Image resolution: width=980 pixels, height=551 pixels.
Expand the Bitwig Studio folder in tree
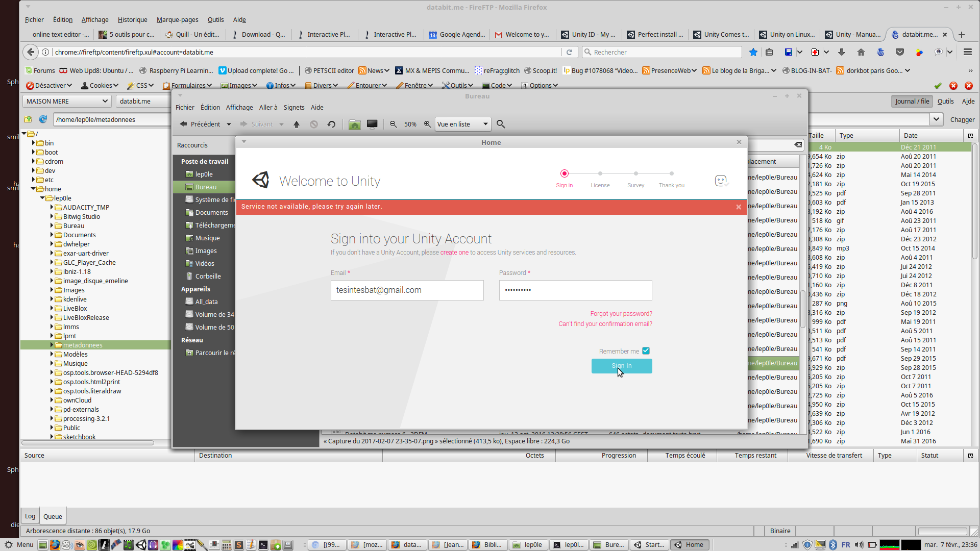click(x=52, y=216)
